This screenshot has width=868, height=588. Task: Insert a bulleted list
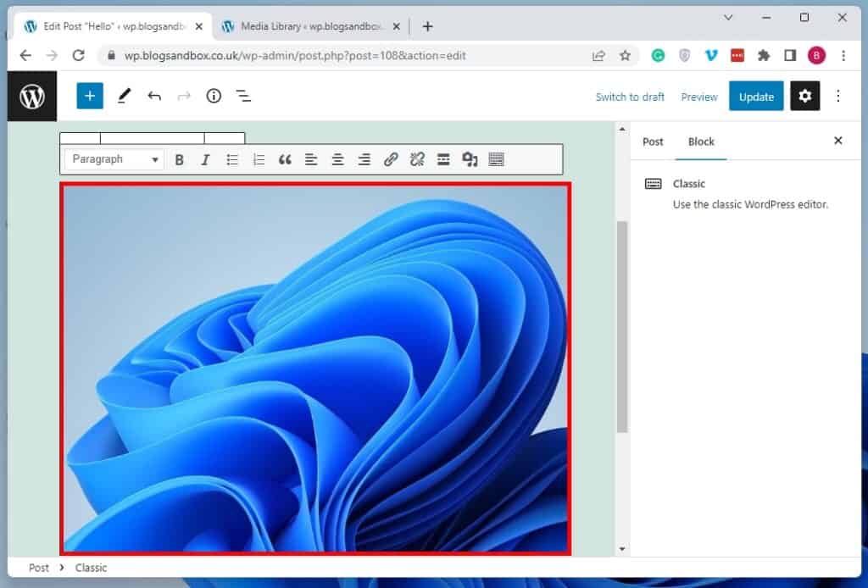pos(232,160)
